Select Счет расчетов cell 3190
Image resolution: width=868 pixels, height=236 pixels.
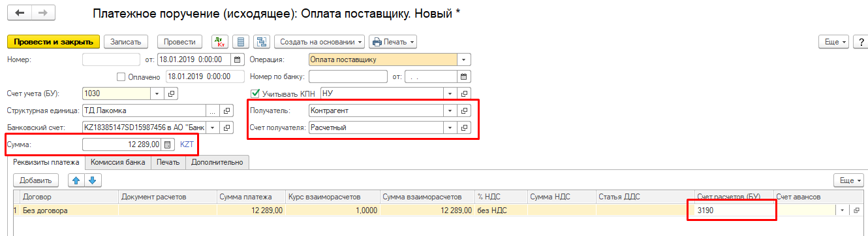[x=731, y=211]
